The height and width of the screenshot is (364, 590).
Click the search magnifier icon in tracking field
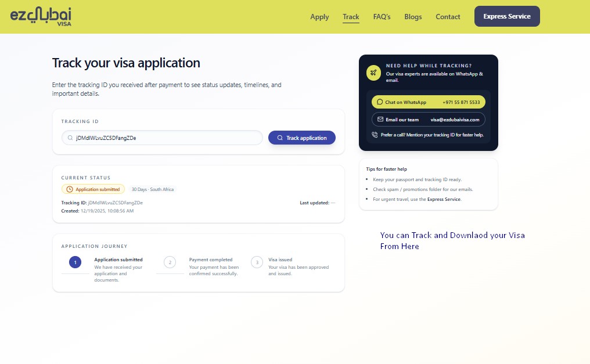pos(71,138)
